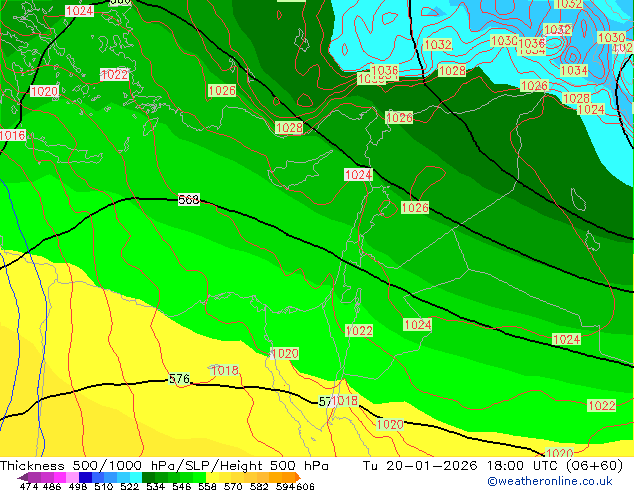Viewport: 634px width, 490px height.
Task: Click the darkest green legend swatch above 534
Action: tap(148, 477)
